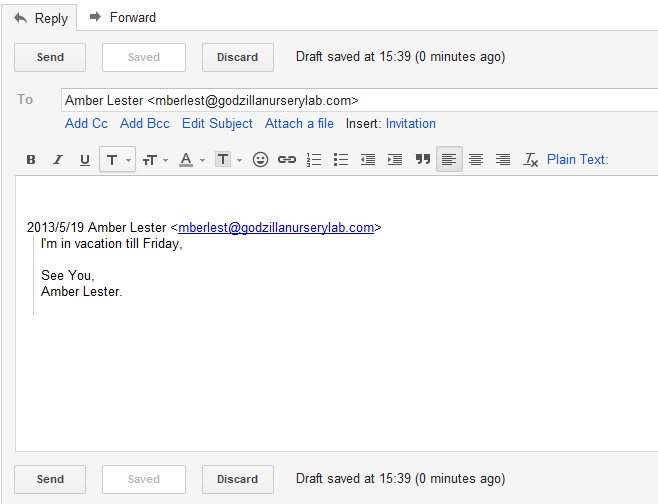Click Attach a file link
The width and height of the screenshot is (658, 504).
[x=299, y=123]
